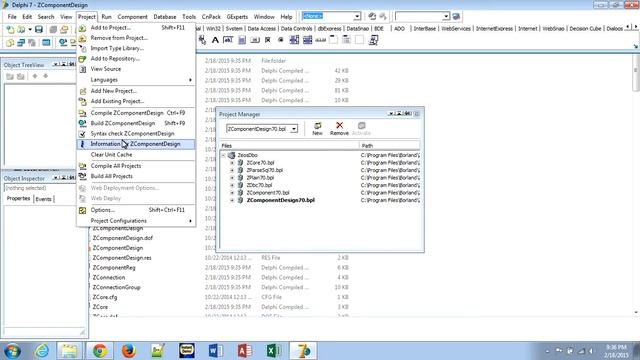Expand the ZCore70.bpl tree node
This screenshot has width=640, height=360.
[x=232, y=162]
